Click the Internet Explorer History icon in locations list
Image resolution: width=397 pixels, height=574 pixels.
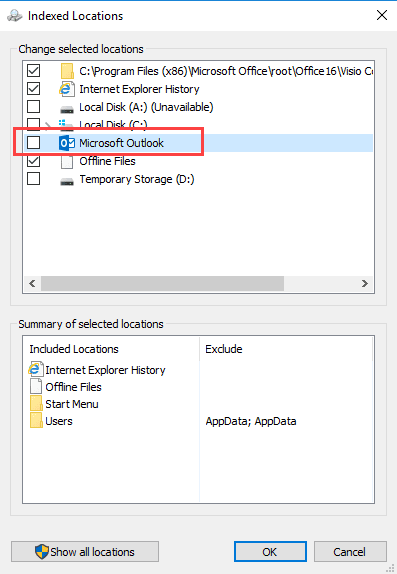tap(67, 89)
